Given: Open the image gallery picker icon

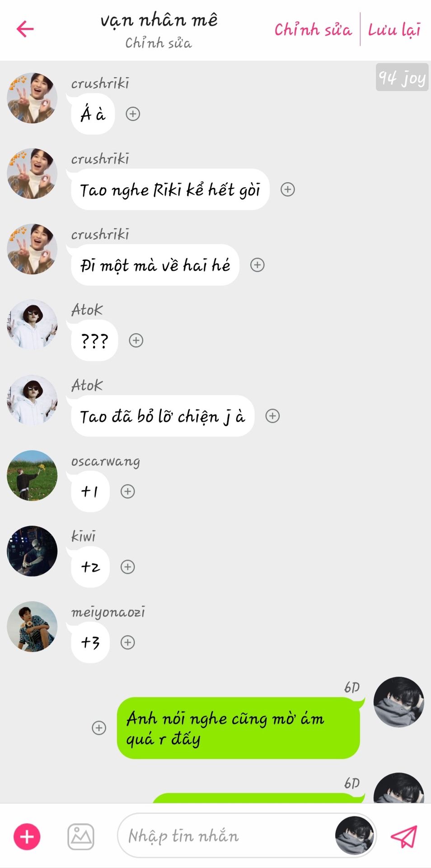Looking at the screenshot, I should pos(81,837).
